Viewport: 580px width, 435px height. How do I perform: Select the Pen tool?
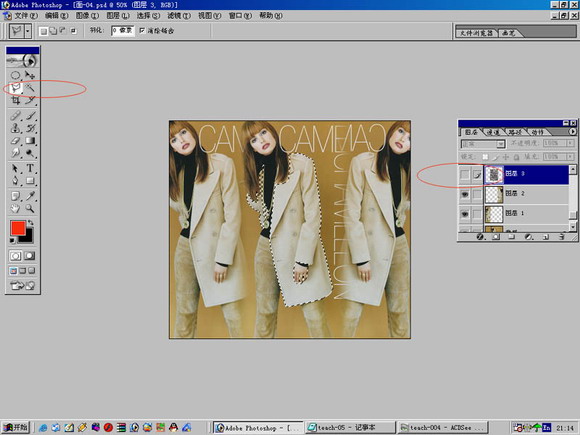tap(15, 181)
